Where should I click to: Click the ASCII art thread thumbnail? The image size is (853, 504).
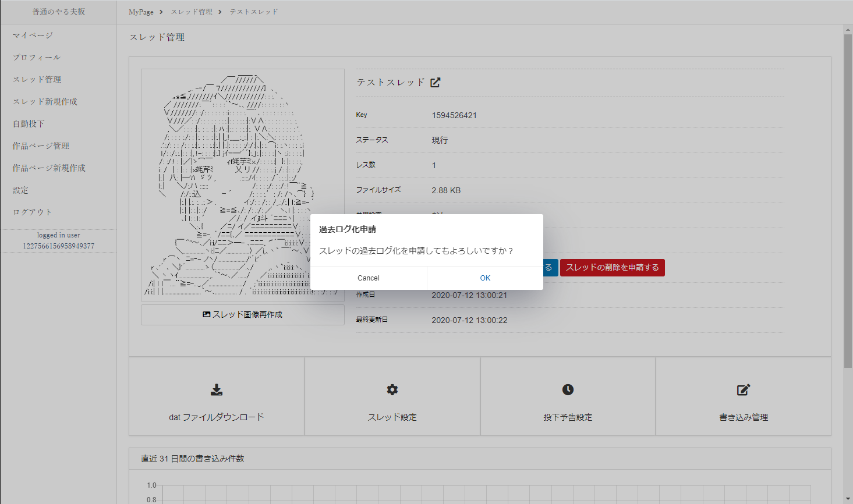click(x=242, y=183)
